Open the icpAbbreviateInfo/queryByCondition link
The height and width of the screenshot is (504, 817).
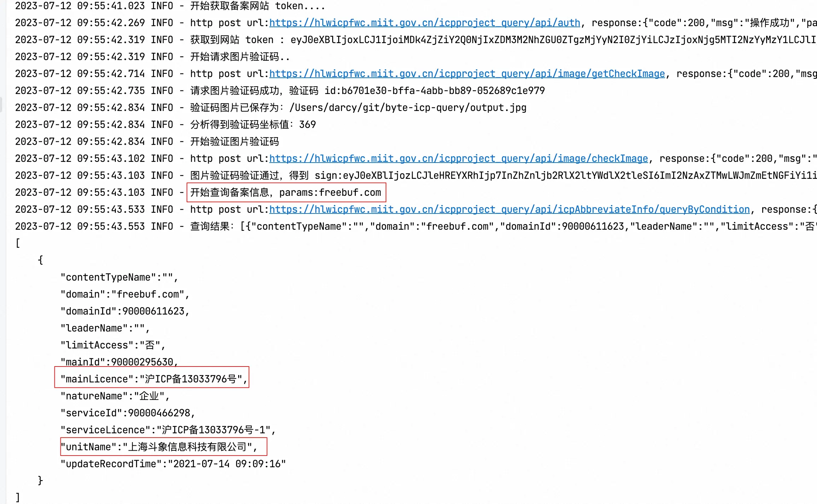pos(510,210)
